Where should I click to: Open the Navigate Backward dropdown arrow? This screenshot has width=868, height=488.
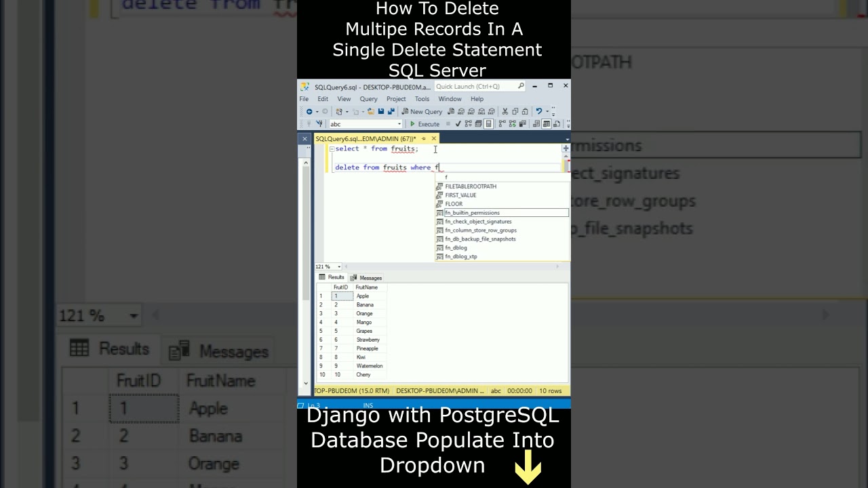(x=317, y=112)
